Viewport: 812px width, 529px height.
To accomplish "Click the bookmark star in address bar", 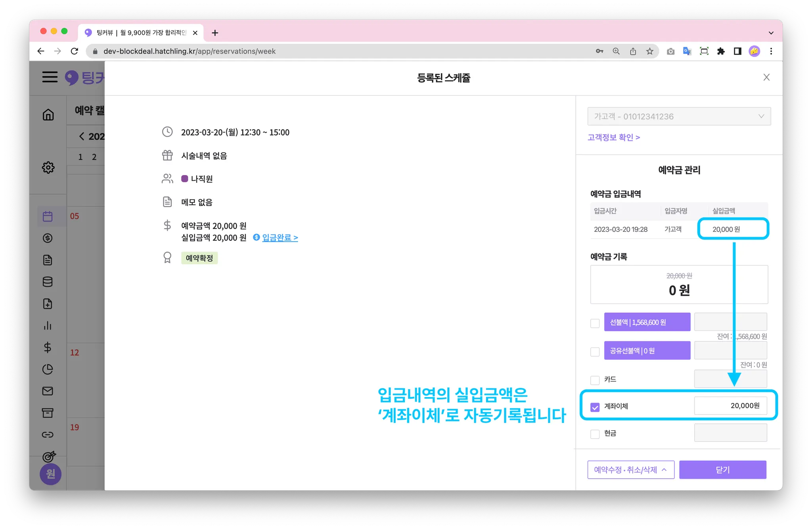I will [x=649, y=51].
